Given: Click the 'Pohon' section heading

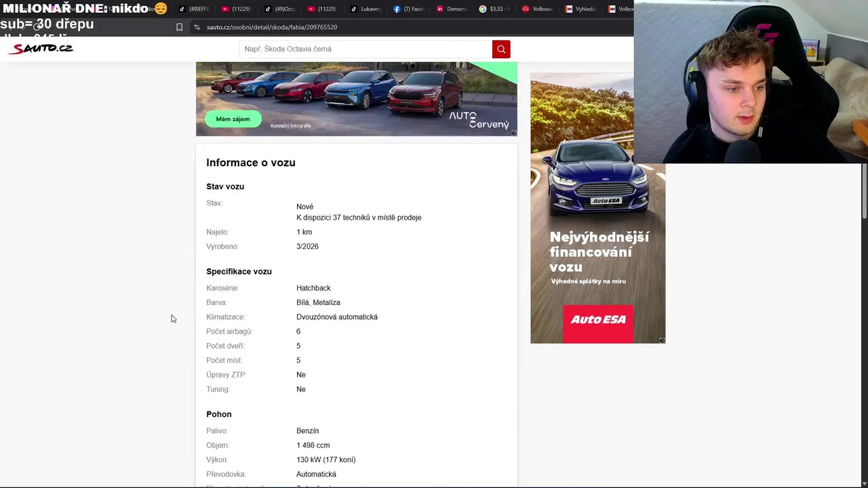Looking at the screenshot, I should 219,414.
